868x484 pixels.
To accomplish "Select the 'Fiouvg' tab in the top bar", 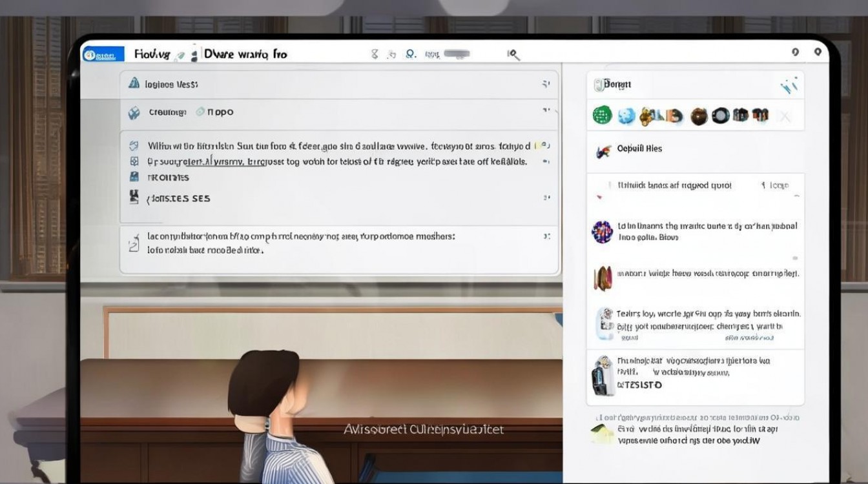I will pyautogui.click(x=152, y=54).
